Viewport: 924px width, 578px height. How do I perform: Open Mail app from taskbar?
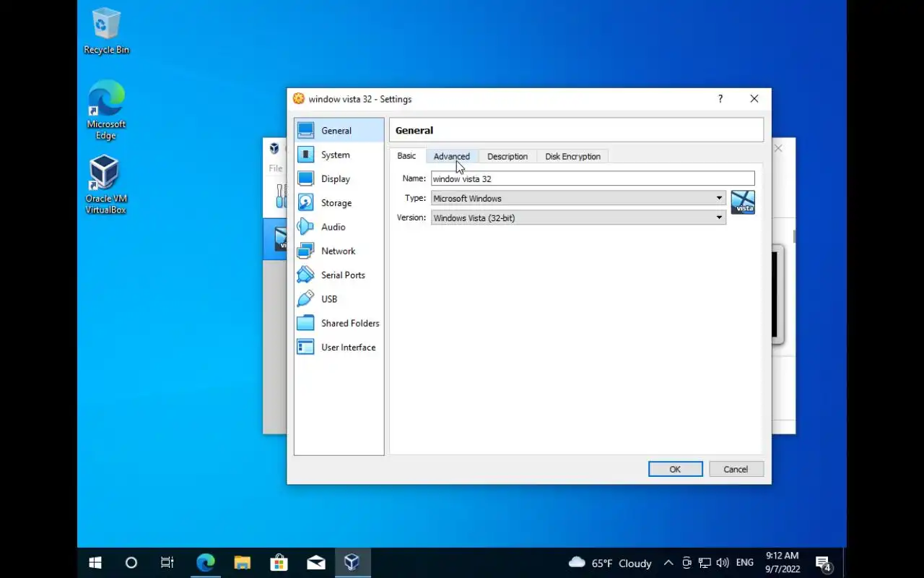click(315, 563)
